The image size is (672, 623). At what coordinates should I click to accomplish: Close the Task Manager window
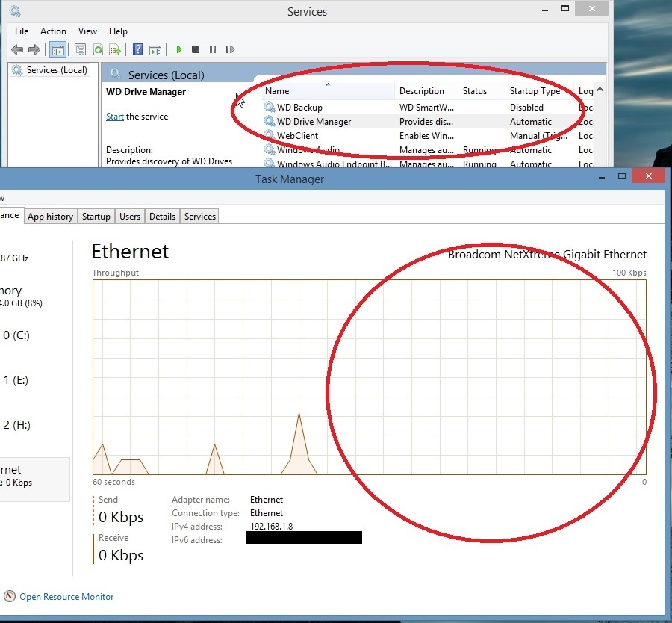[x=648, y=176]
